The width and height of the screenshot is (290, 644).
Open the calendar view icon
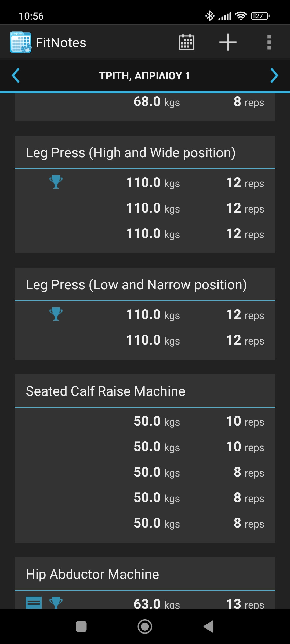187,42
